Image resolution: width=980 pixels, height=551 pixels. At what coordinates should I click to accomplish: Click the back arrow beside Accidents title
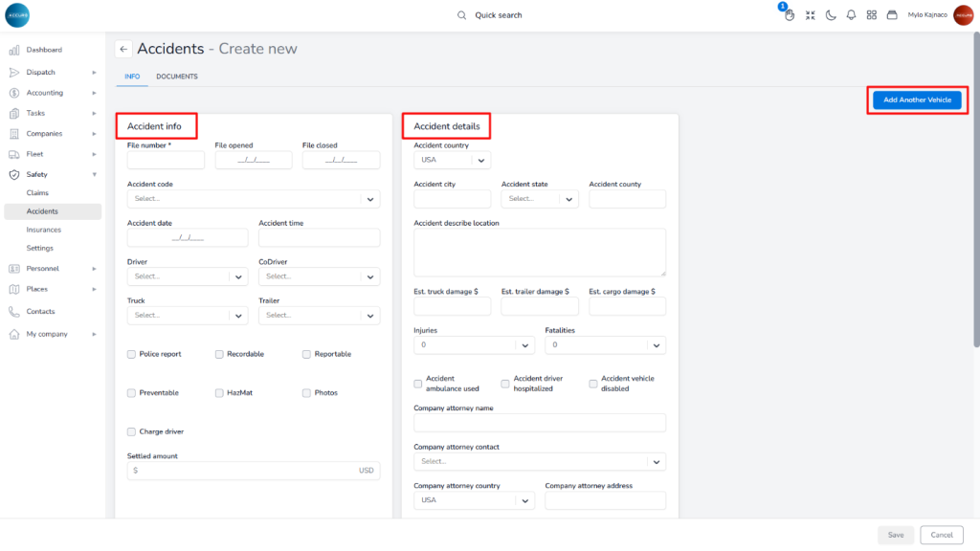tap(123, 49)
